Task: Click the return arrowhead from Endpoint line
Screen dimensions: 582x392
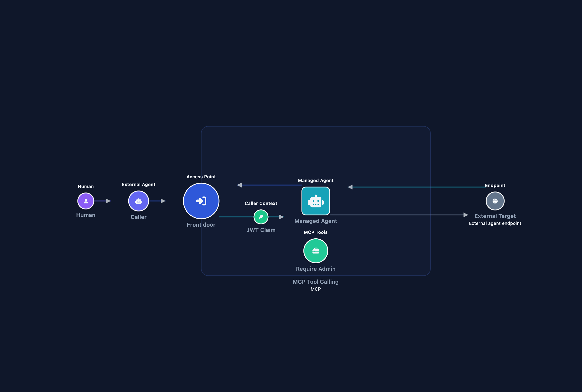Action: pyautogui.click(x=350, y=187)
